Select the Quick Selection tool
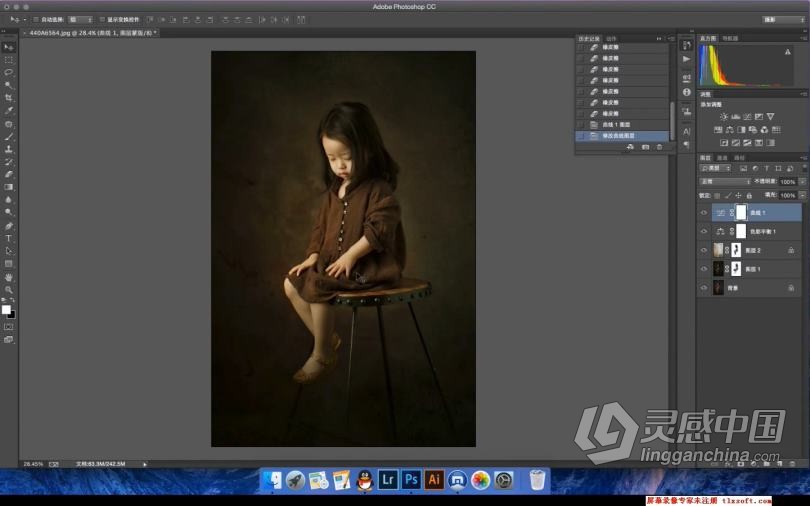Screen dimensions: 810x506 (8, 85)
